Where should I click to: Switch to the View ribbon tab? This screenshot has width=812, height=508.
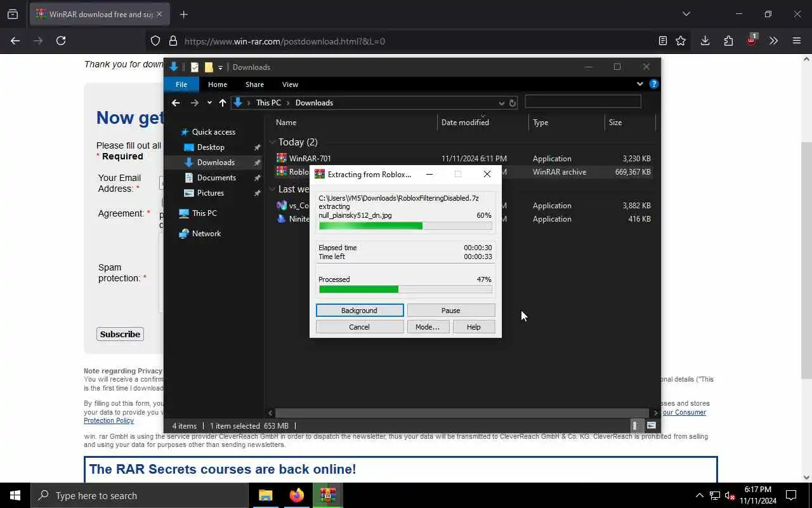pos(290,84)
